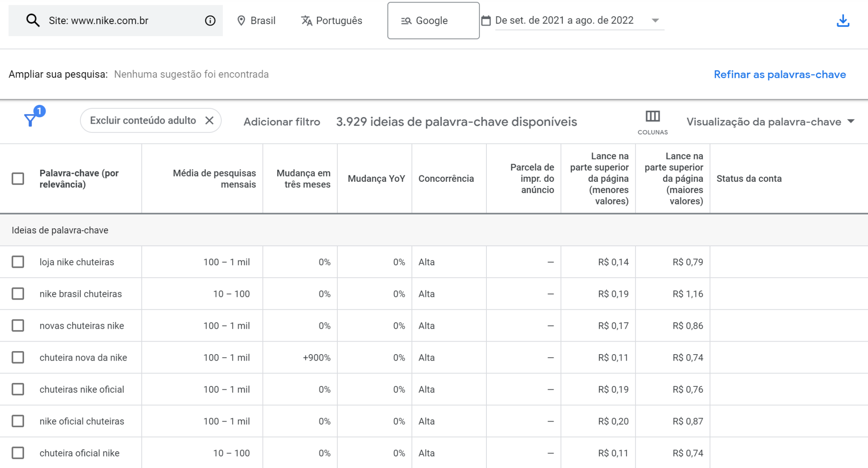The image size is (868, 468).
Task: Open Refinar as palavras-chave
Action: (x=779, y=74)
